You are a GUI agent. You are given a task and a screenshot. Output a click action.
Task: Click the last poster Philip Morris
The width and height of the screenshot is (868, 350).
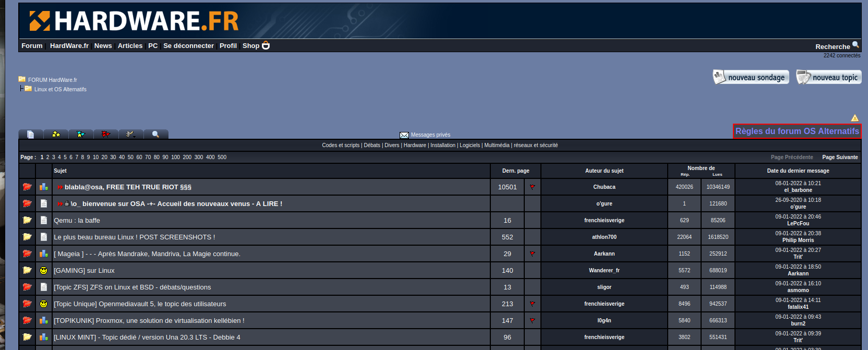798,240
